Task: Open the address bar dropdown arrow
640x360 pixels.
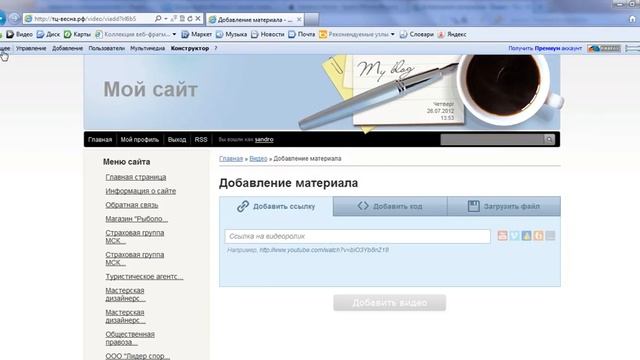Action: [166, 19]
